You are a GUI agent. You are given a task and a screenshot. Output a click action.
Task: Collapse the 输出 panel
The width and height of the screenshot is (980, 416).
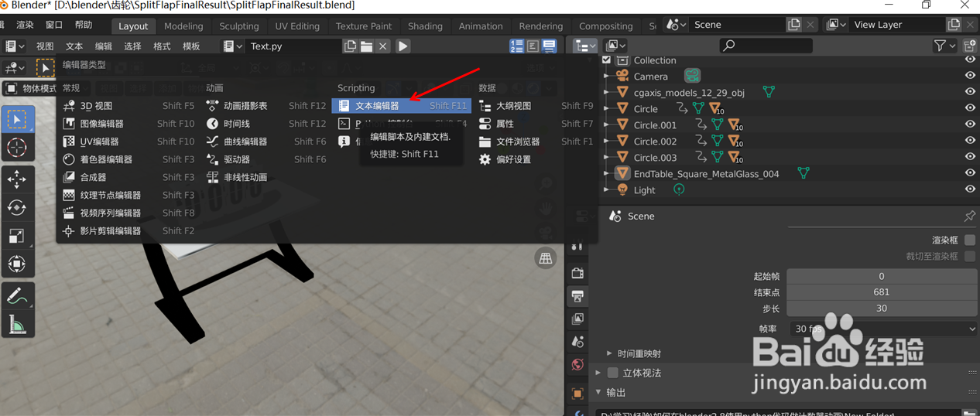598,392
